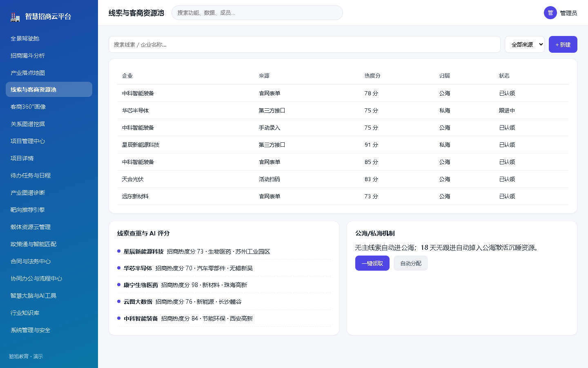Click the 公海/私海机制 heading
Image resolution: width=588 pixels, height=368 pixels.
[x=375, y=233]
